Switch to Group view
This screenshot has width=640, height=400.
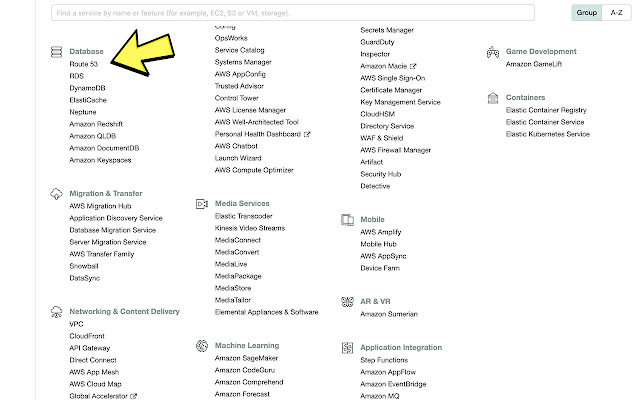point(587,13)
